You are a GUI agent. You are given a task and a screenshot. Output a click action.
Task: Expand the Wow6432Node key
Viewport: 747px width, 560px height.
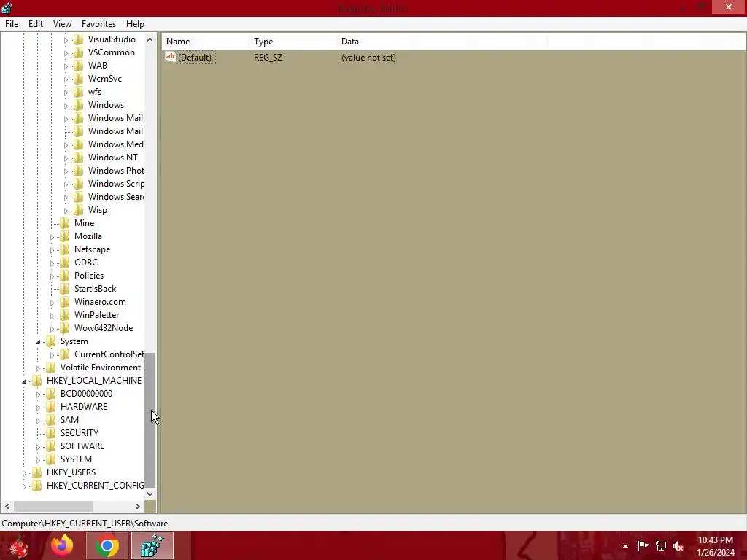[52, 329]
